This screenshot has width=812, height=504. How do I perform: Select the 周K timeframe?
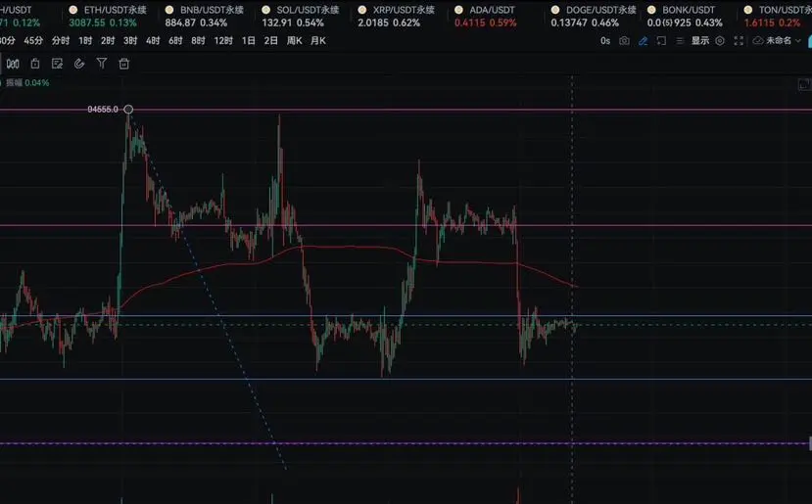pos(294,41)
